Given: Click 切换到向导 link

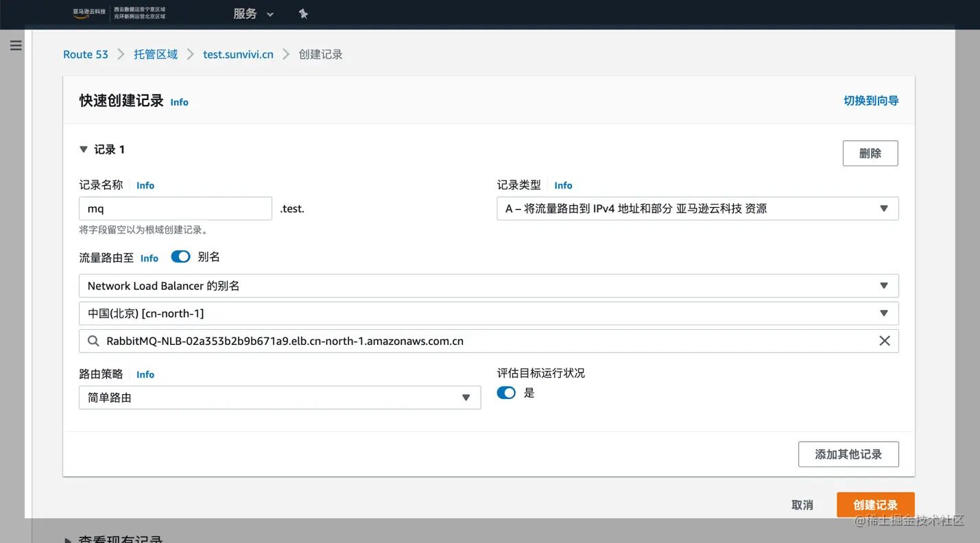Looking at the screenshot, I should [x=871, y=101].
